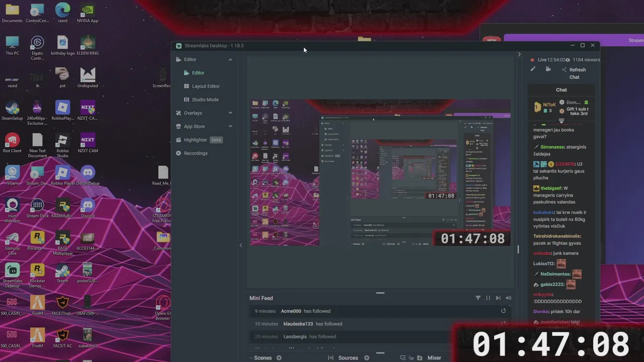Click the klaudeska123 username in Mini Feed

[x=298, y=324]
